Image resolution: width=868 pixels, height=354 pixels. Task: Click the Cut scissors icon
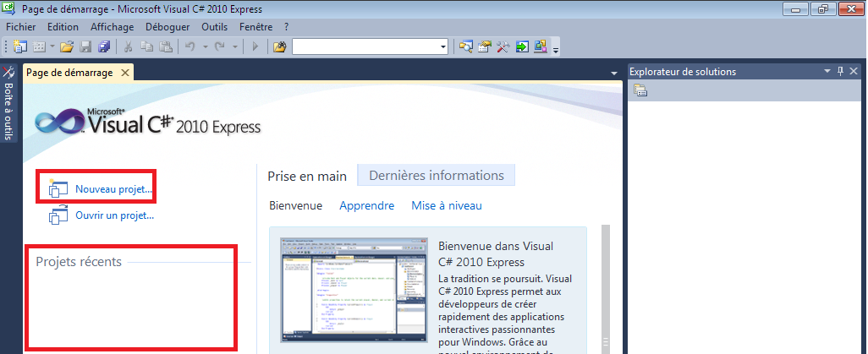click(128, 47)
